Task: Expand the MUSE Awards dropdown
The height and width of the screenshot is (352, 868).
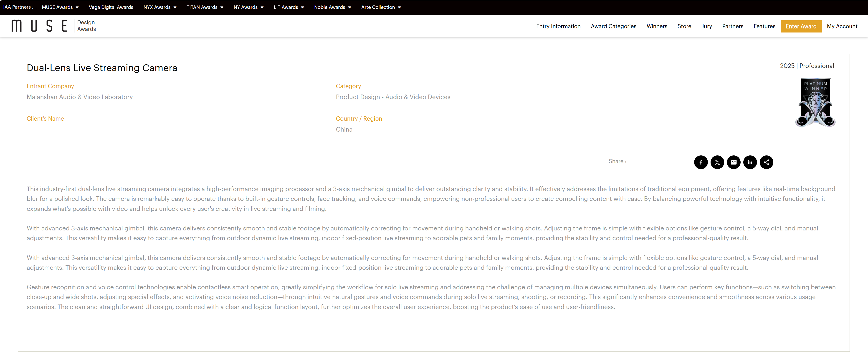Action: (60, 7)
